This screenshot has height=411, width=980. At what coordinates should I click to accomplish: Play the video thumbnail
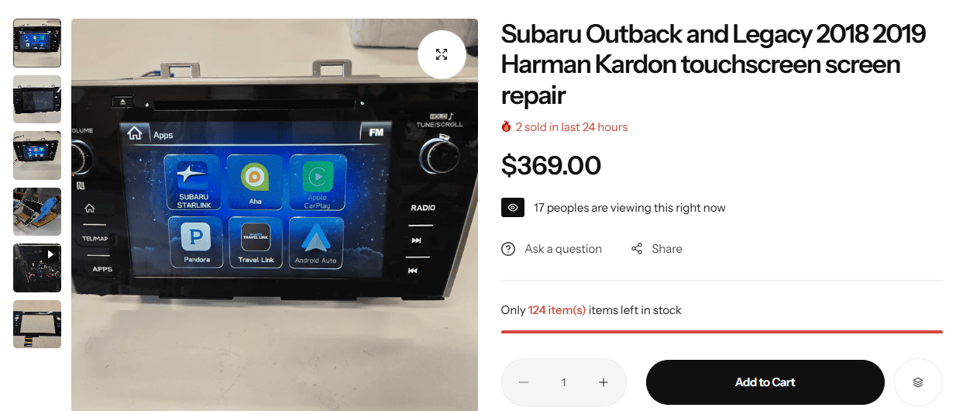37,268
